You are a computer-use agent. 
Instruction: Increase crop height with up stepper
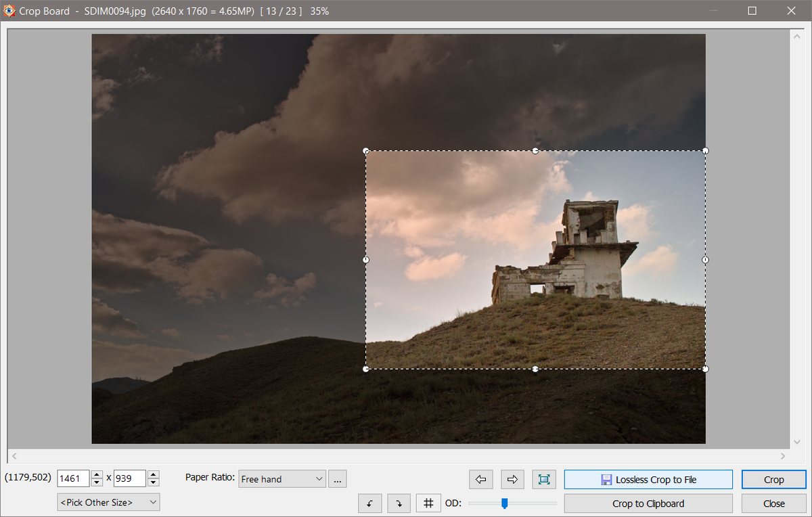tap(154, 474)
